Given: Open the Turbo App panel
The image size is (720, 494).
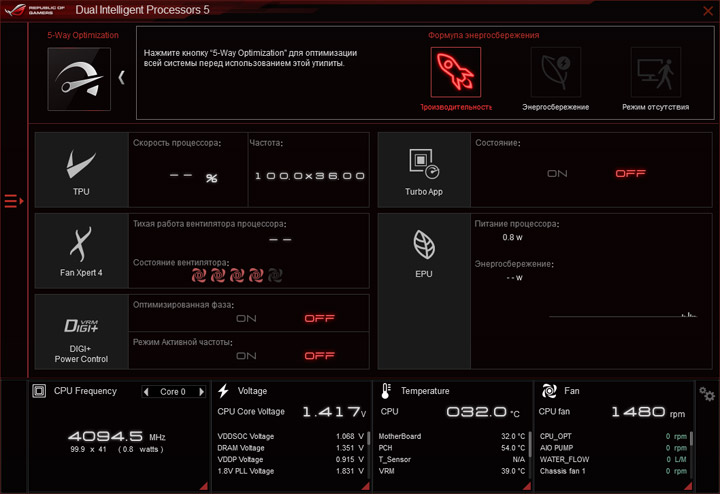Looking at the screenshot, I should pyautogui.click(x=424, y=170).
